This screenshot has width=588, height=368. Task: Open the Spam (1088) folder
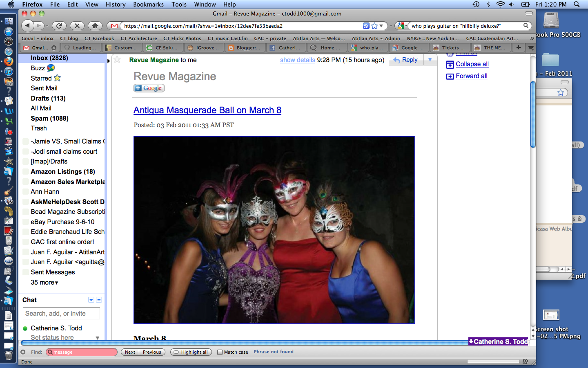click(x=49, y=119)
